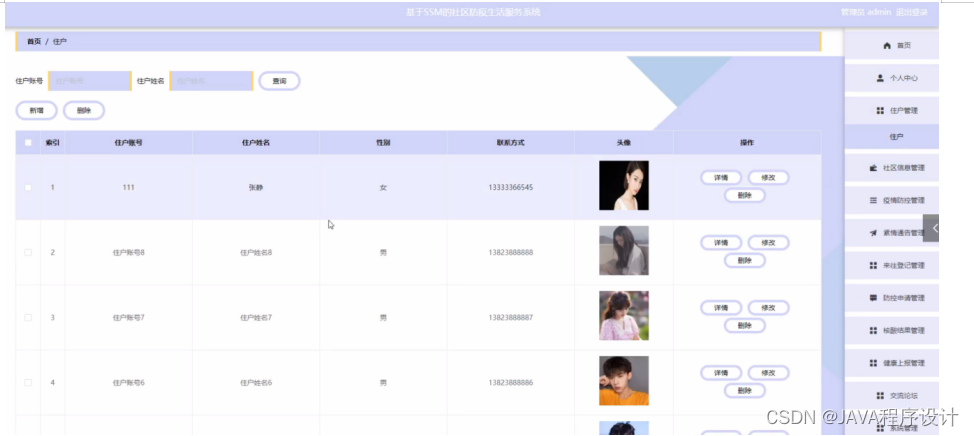Open 社区信息管理 via its thumbs-up icon
Viewport: 974px width, 436px height.
coord(873,168)
